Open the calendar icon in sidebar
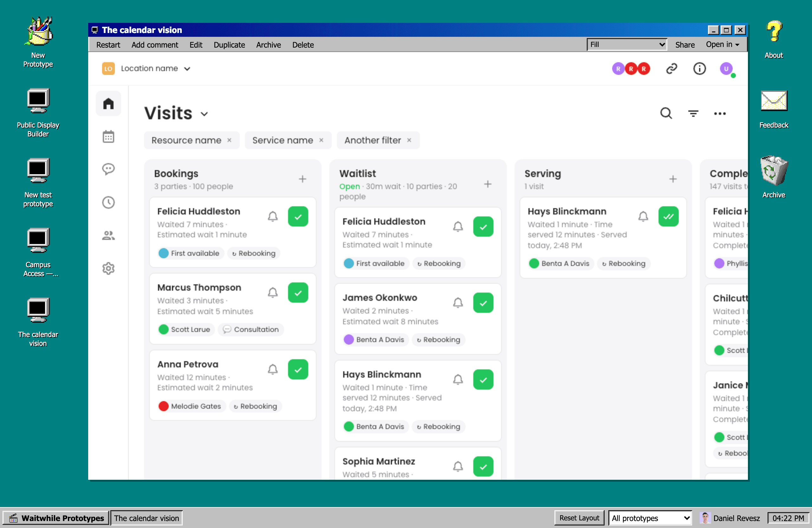This screenshot has height=528, width=812. pos(108,136)
